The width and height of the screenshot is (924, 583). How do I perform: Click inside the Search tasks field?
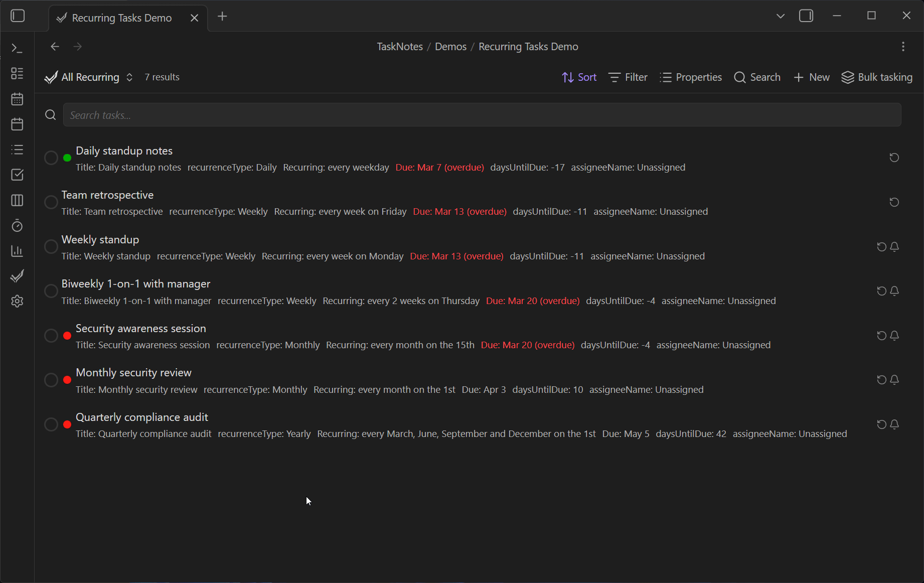coord(301,115)
